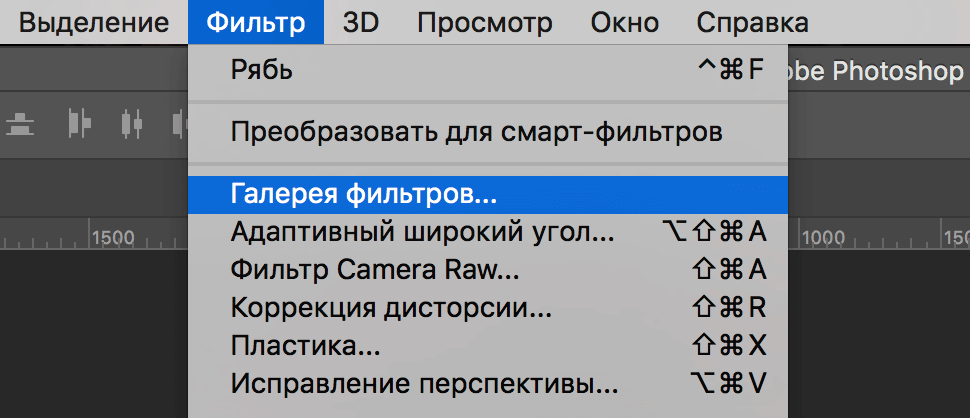The width and height of the screenshot is (970, 418).
Task: Open the 3D menu
Action: point(359,22)
